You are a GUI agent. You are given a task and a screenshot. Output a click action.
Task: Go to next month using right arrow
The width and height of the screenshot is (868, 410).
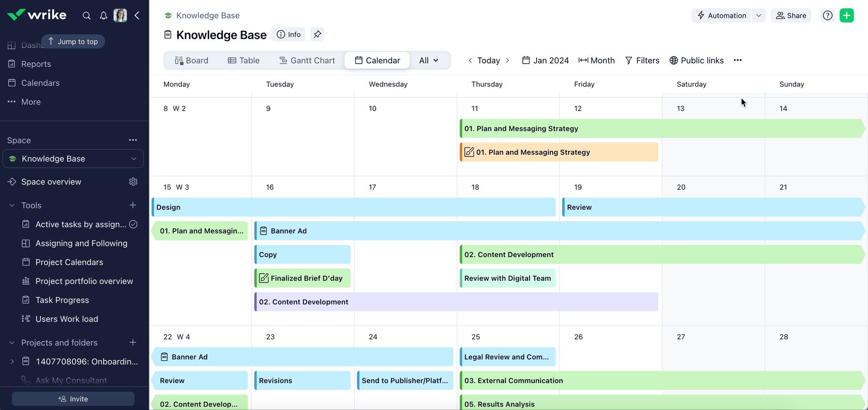point(507,60)
